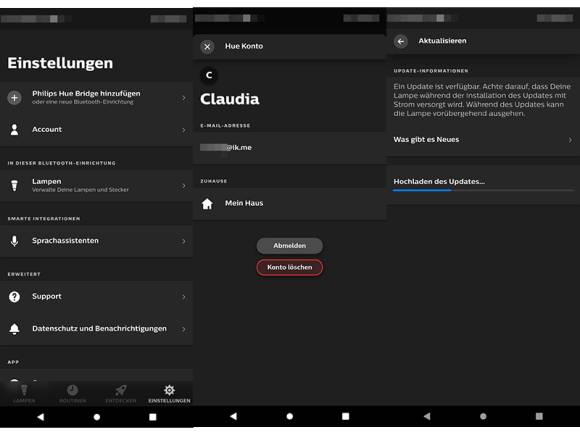Tap the Mein Haus house icon
The height and width of the screenshot is (435, 580).
[207, 203]
